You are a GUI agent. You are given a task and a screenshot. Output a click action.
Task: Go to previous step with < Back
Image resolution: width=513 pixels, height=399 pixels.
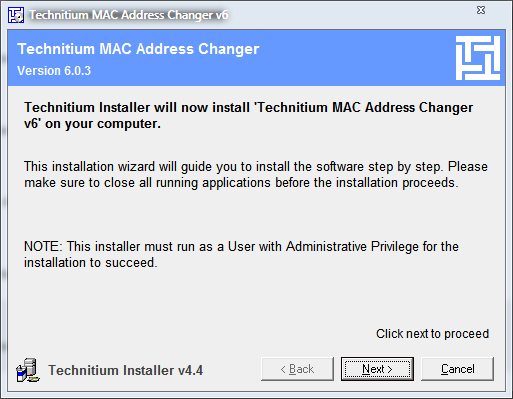297,369
